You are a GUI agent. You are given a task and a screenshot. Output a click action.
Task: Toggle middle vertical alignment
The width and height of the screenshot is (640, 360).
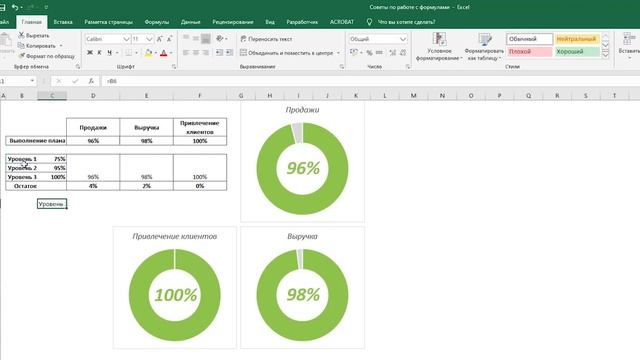coord(196,38)
